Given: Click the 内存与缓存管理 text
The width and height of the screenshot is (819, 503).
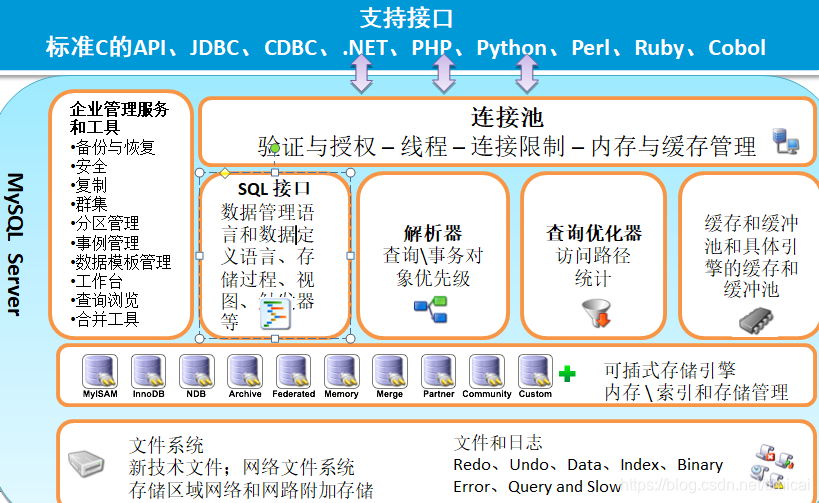Looking at the screenshot, I should point(674,147).
